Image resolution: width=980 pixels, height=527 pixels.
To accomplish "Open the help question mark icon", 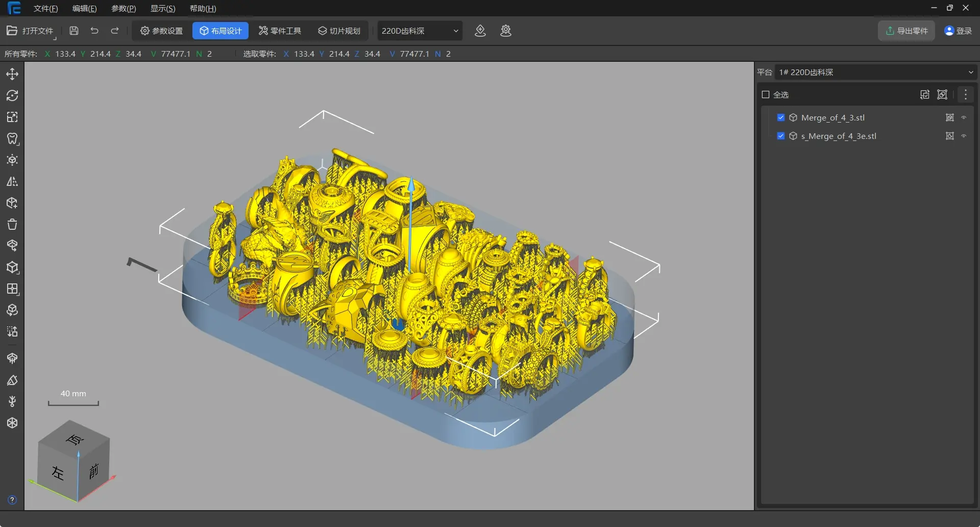I will point(12,500).
